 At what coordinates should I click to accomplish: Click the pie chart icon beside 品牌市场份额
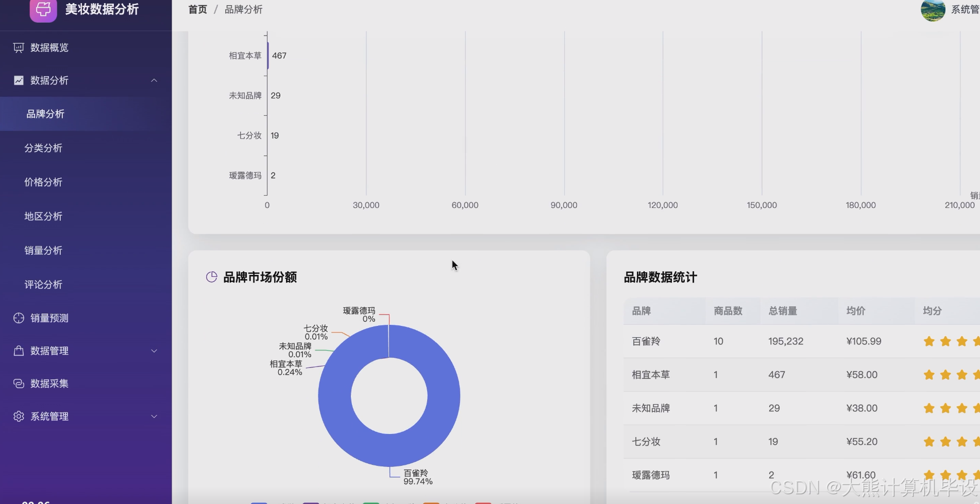point(211,276)
